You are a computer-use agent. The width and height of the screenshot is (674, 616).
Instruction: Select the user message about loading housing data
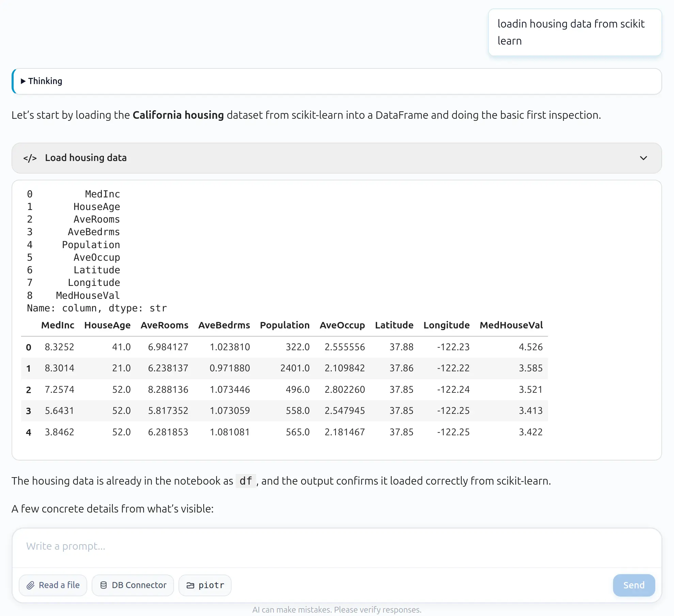coord(575,32)
